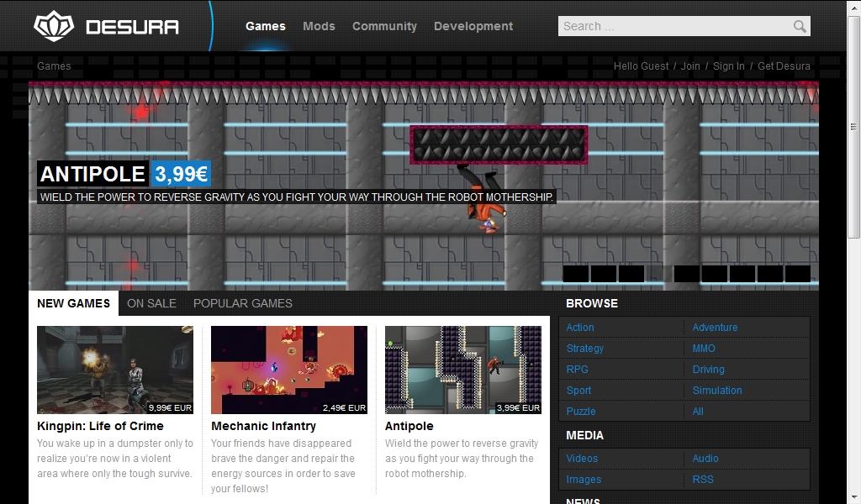Click the search magnifier icon
Image resolution: width=861 pixels, height=504 pixels.
800,26
